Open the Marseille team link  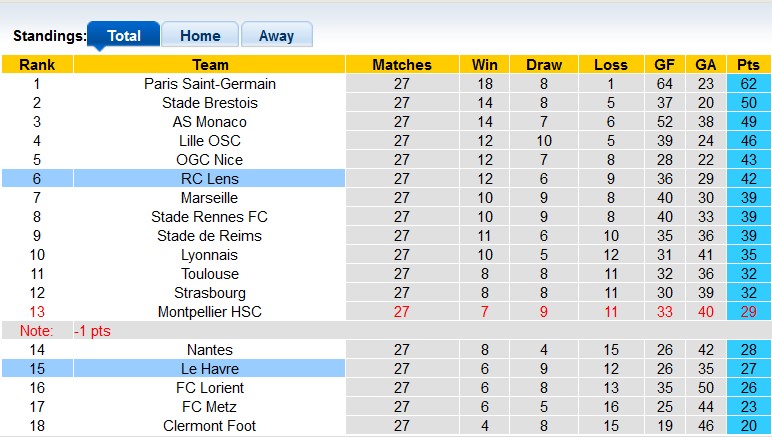[210, 198]
